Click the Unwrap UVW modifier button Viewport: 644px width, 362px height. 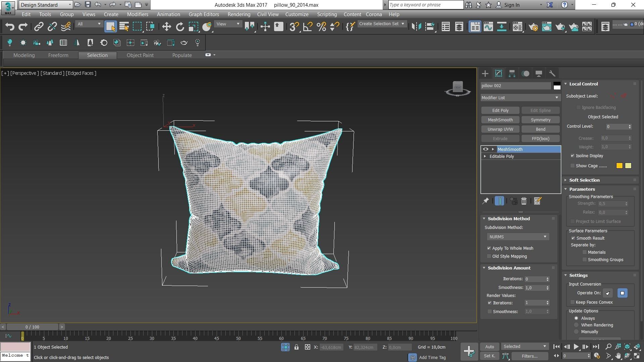click(x=500, y=129)
